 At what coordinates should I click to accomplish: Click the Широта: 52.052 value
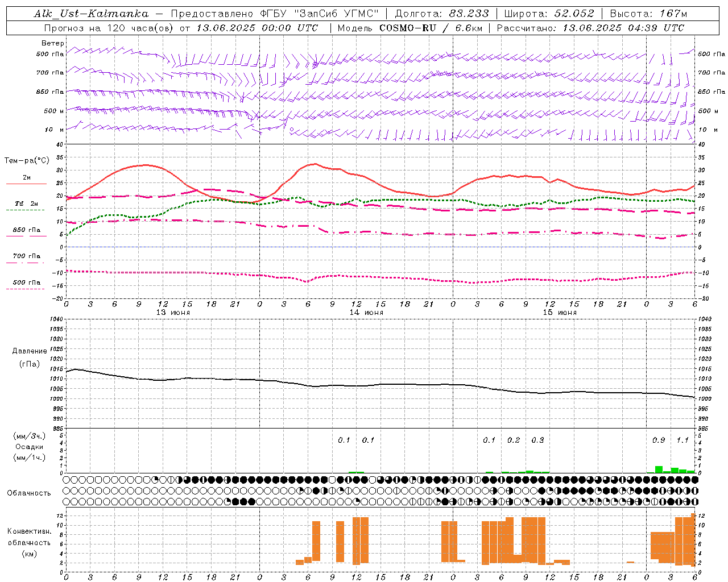pyautogui.click(x=549, y=14)
